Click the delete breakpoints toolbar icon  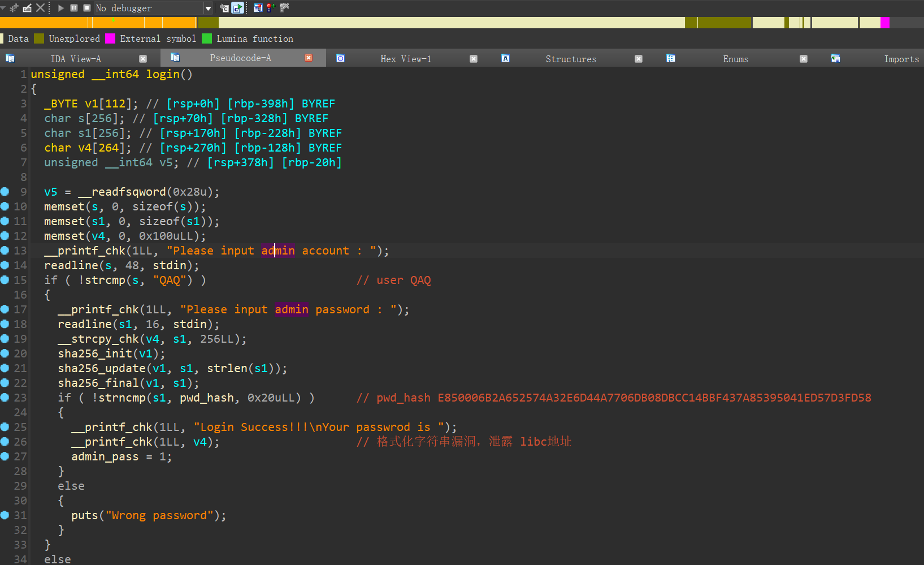point(284,8)
